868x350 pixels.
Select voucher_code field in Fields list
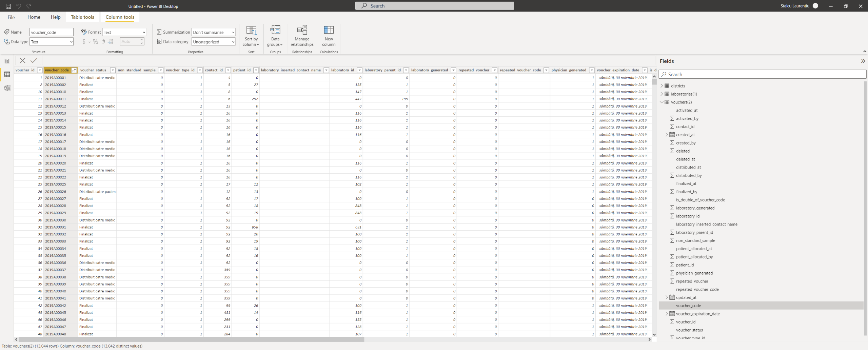(x=761, y=306)
